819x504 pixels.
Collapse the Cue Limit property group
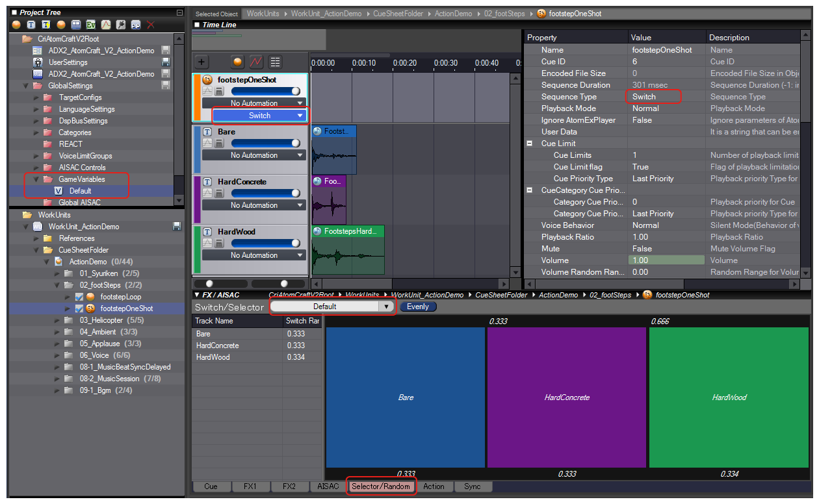(530, 144)
